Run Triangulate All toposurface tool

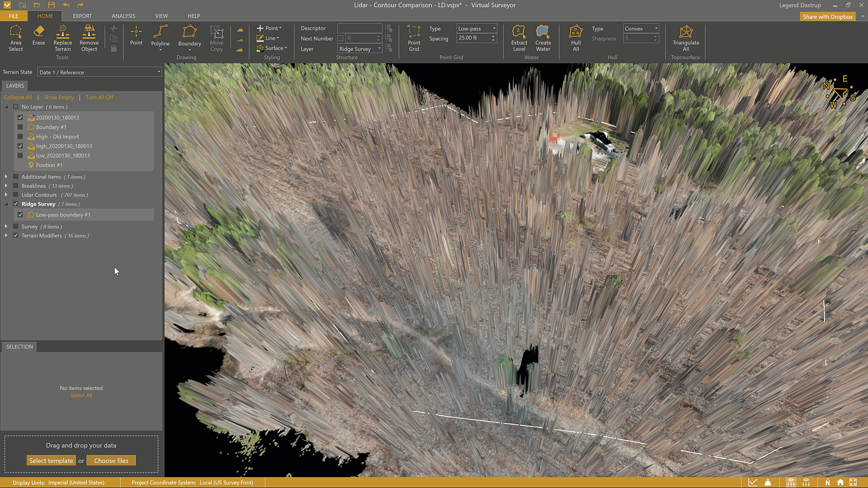(685, 38)
